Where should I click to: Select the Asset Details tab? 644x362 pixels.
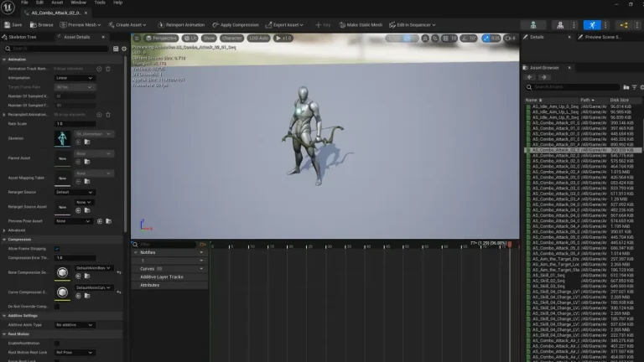pos(77,37)
